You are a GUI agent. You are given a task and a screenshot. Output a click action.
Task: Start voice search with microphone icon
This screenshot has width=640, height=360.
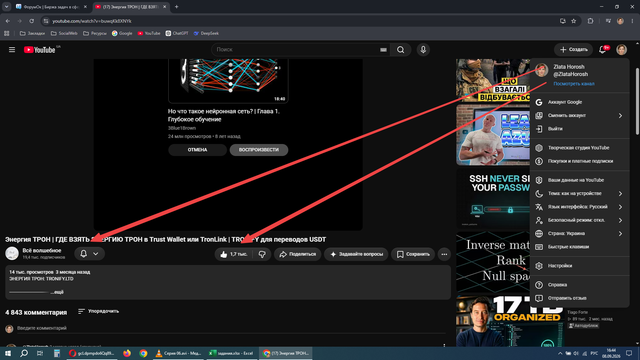pyautogui.click(x=423, y=50)
